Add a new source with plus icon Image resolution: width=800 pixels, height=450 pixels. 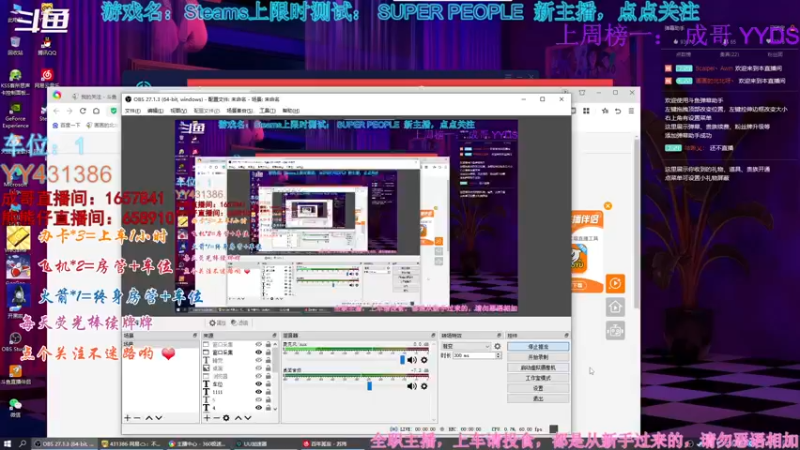click(x=207, y=418)
